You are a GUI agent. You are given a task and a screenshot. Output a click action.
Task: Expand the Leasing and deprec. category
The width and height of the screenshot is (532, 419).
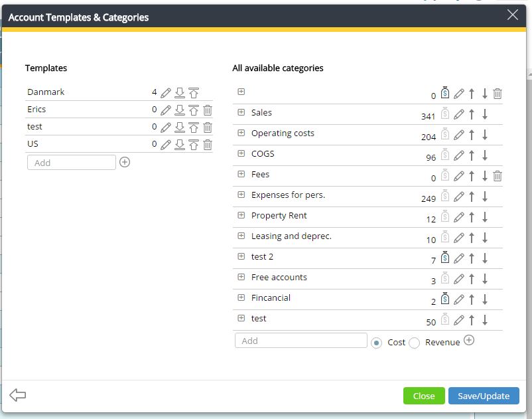[241, 236]
